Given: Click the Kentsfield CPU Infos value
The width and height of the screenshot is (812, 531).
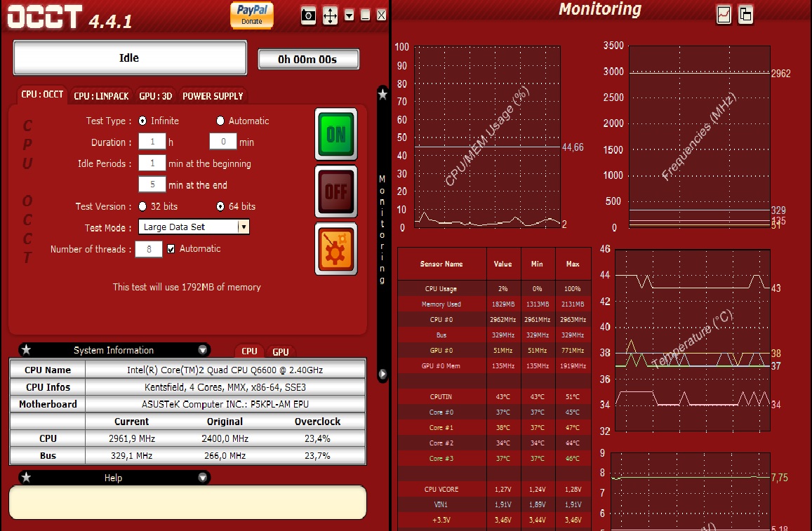Looking at the screenshot, I should tap(225, 387).
